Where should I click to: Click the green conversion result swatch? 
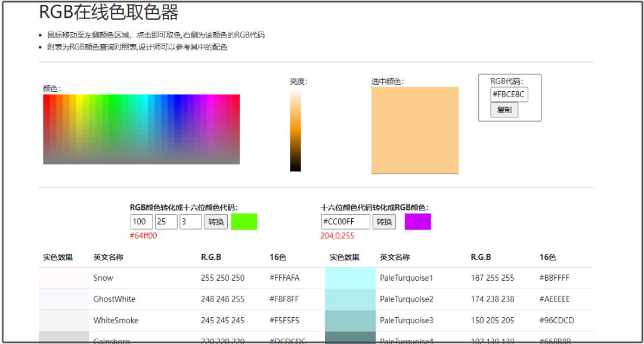pos(244,221)
